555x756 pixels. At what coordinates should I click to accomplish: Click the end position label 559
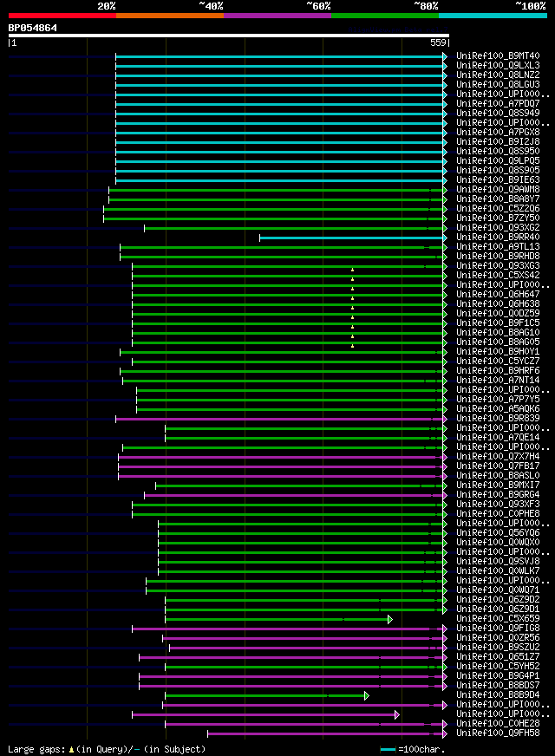(x=438, y=42)
